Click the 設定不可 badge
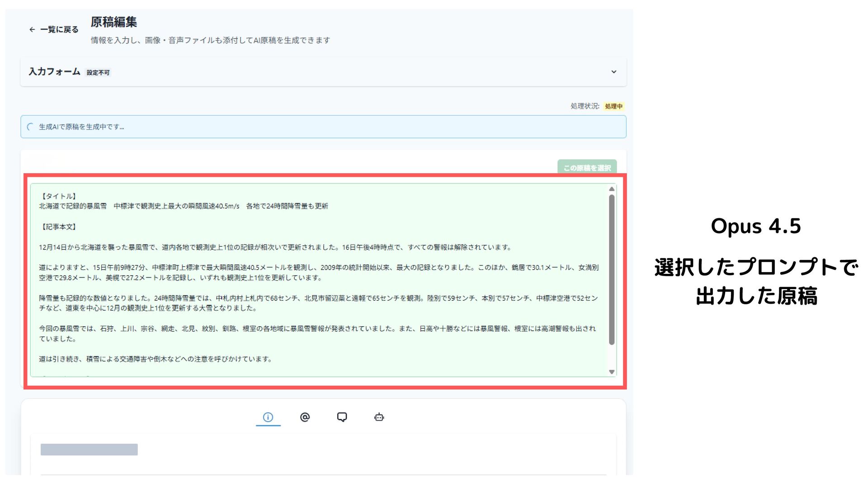Image resolution: width=868 pixels, height=488 pixels. pyautogui.click(x=98, y=73)
